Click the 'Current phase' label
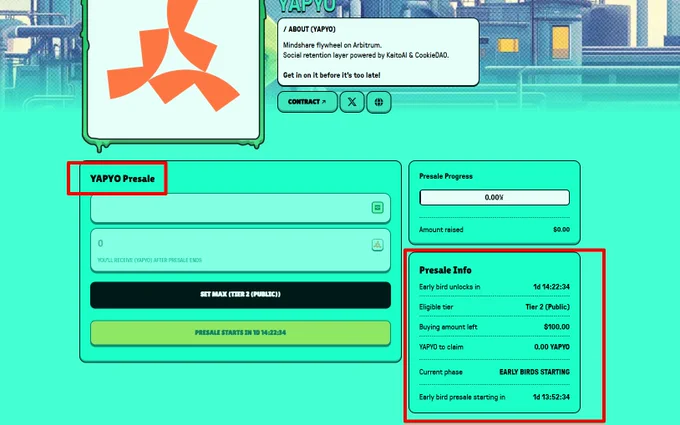Viewport: 680px width, 425px height. [441, 372]
